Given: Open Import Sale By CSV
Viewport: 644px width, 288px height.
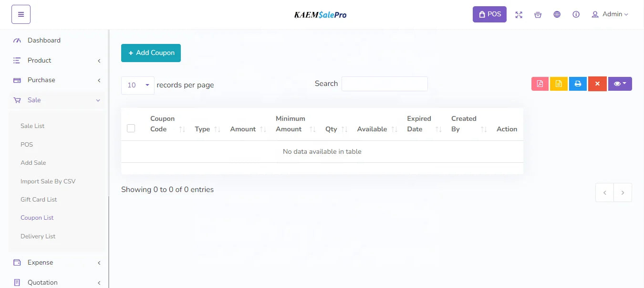Looking at the screenshot, I should pos(48,181).
